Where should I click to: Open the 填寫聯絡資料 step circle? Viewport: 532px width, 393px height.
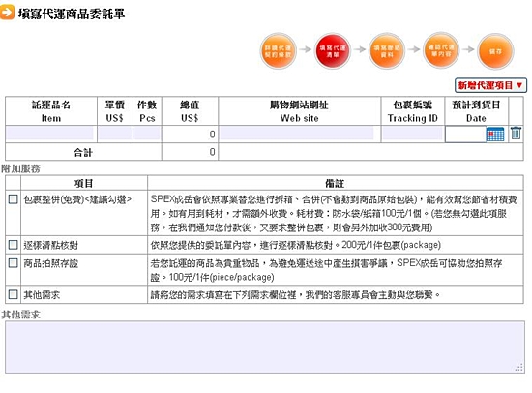387,51
